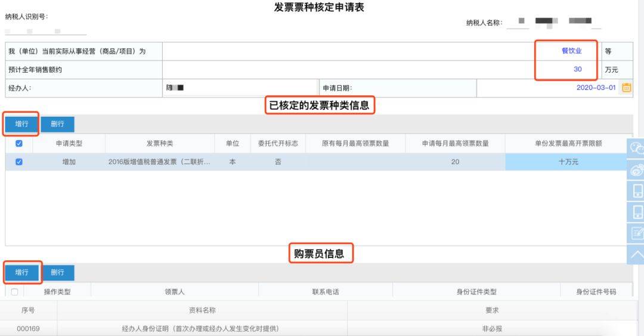This screenshot has height=336, width=644.
Task: Click the 联系电话 column header
Action: [326, 292]
